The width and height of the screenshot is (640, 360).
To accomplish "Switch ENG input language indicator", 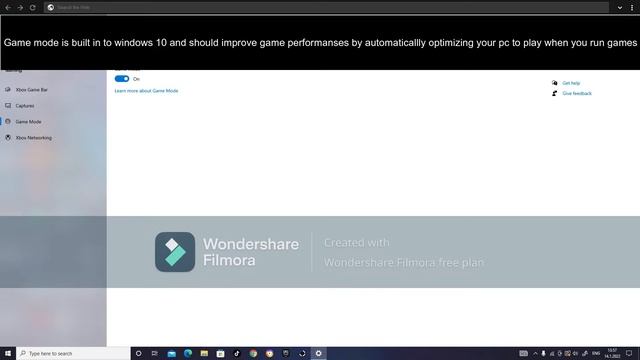I will pyautogui.click(x=596, y=353).
